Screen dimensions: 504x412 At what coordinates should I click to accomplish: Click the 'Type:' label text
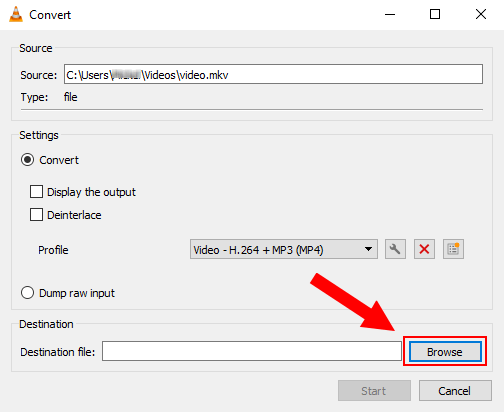34,97
